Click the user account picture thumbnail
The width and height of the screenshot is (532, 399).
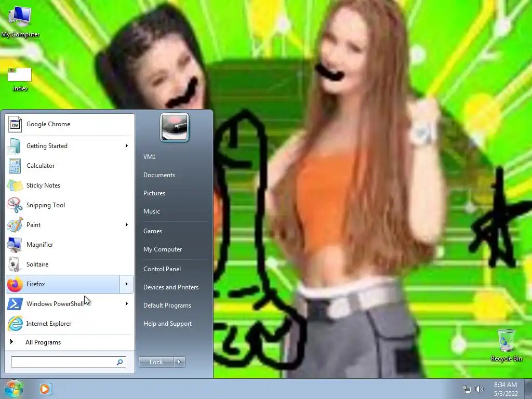[x=175, y=128]
